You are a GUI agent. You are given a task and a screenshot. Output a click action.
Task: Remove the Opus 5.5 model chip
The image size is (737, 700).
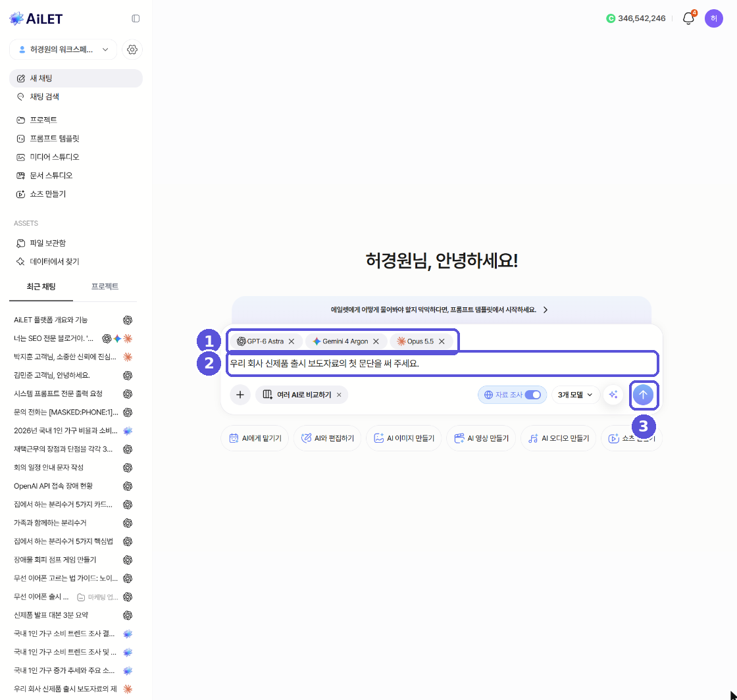point(442,341)
